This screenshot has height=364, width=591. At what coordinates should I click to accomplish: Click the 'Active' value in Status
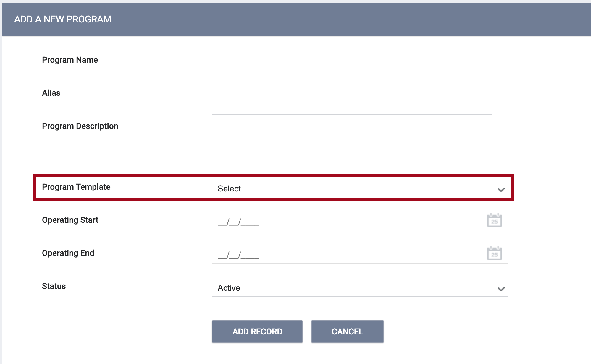point(229,288)
